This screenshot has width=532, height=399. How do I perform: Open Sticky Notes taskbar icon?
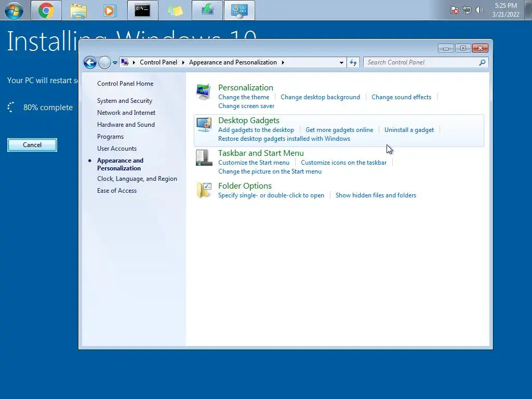pyautogui.click(x=175, y=10)
